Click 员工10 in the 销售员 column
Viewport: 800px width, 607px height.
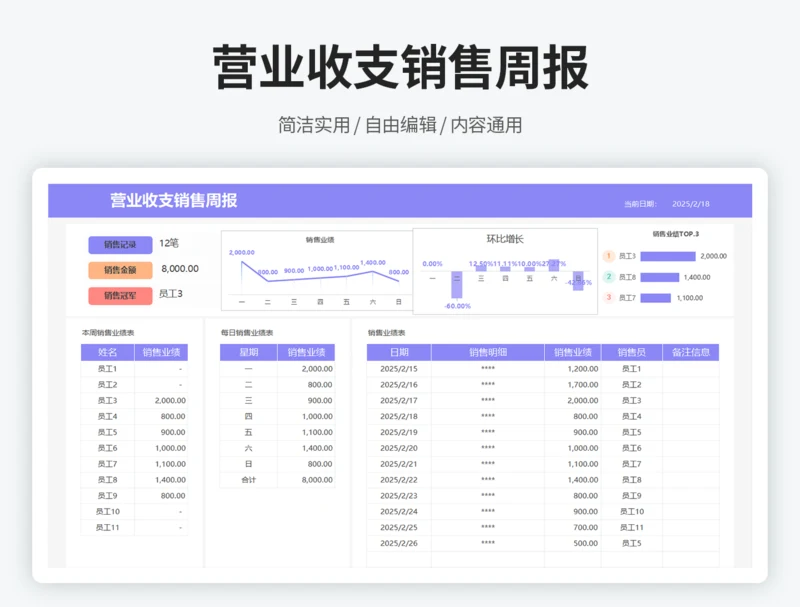point(632,512)
